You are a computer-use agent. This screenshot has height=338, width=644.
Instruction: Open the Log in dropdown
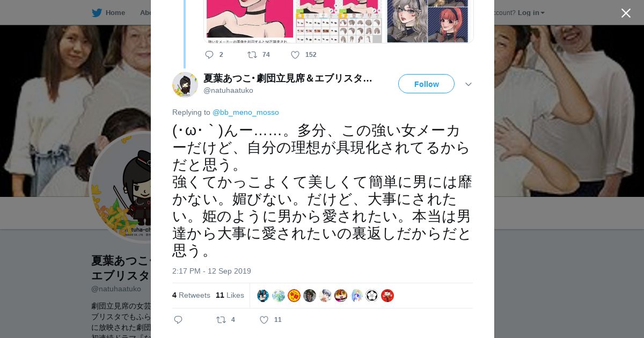(x=531, y=13)
